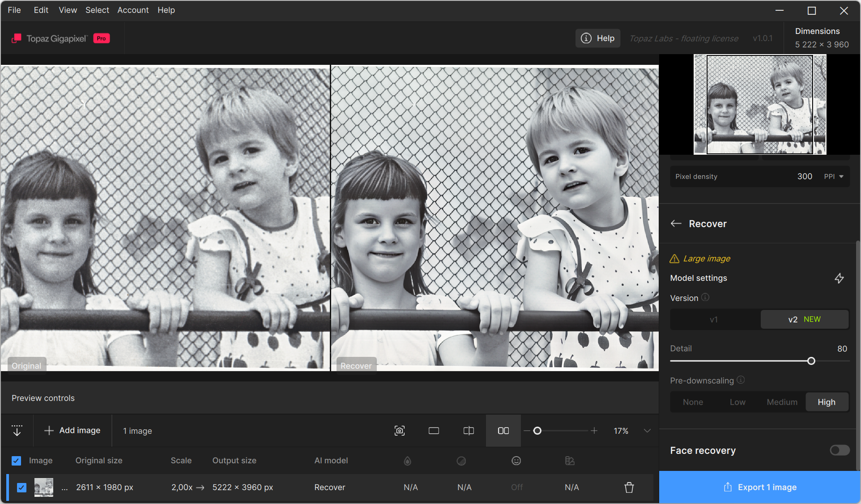Viewport: 861px width, 504px height.
Task: Click the Original preview label
Action: pos(26,366)
